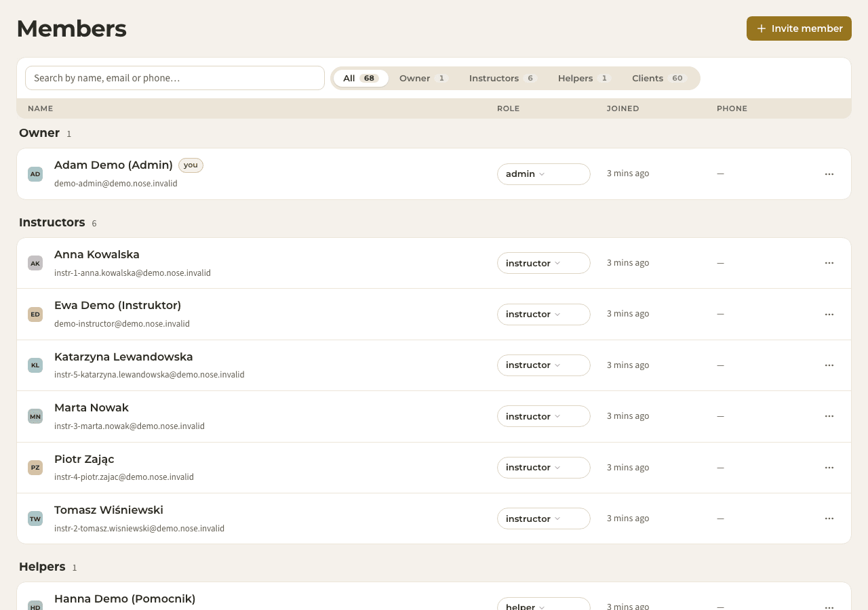The image size is (868, 610).
Task: Click the Invite member button
Action: tap(799, 28)
